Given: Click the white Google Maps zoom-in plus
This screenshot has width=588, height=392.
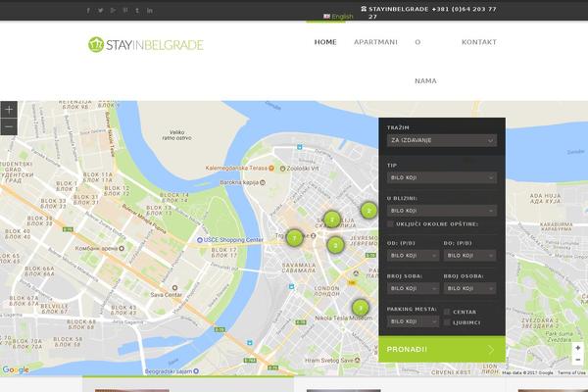Looking at the screenshot, I should (x=578, y=348).
